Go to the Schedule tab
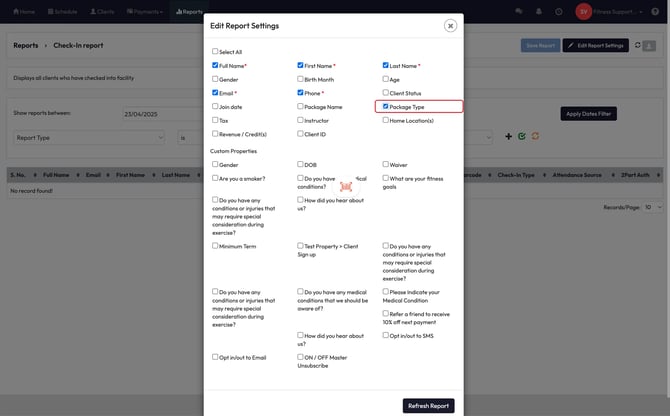 (x=61, y=11)
